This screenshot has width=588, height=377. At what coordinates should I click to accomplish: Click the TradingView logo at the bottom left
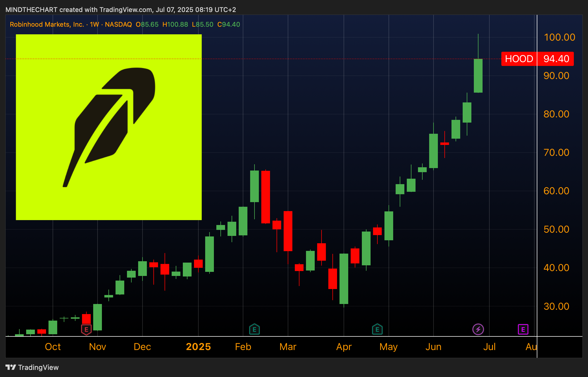tap(32, 367)
